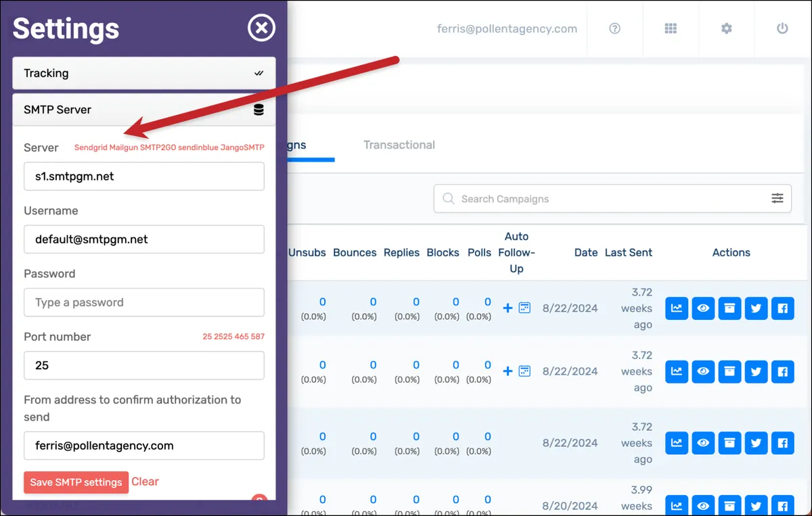Viewport: 812px width, 516px height.
Task: Choose port 2525 shortcut
Action: 223,337
